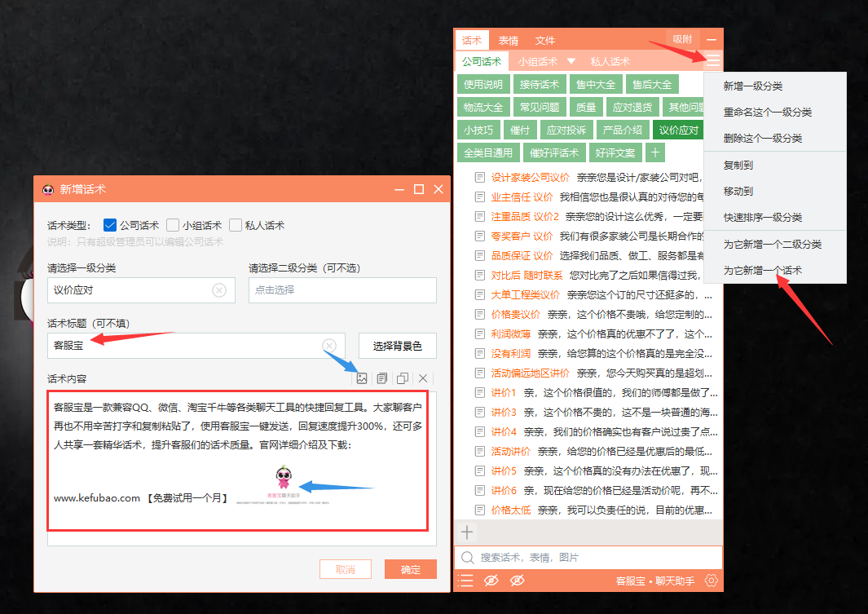Cancel the dialog with 取消
This screenshot has width=868, height=614.
coord(346,569)
